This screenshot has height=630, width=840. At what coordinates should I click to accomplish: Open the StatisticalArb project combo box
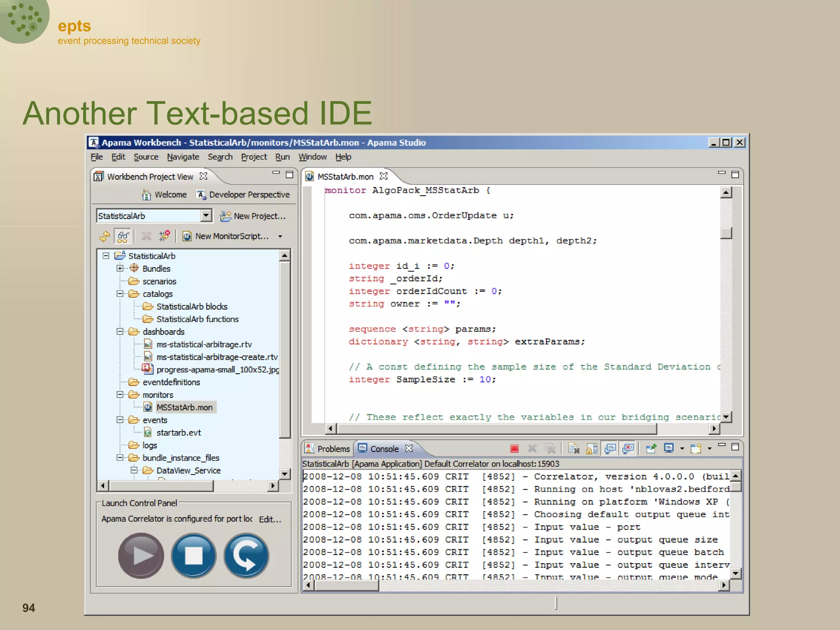click(x=154, y=216)
